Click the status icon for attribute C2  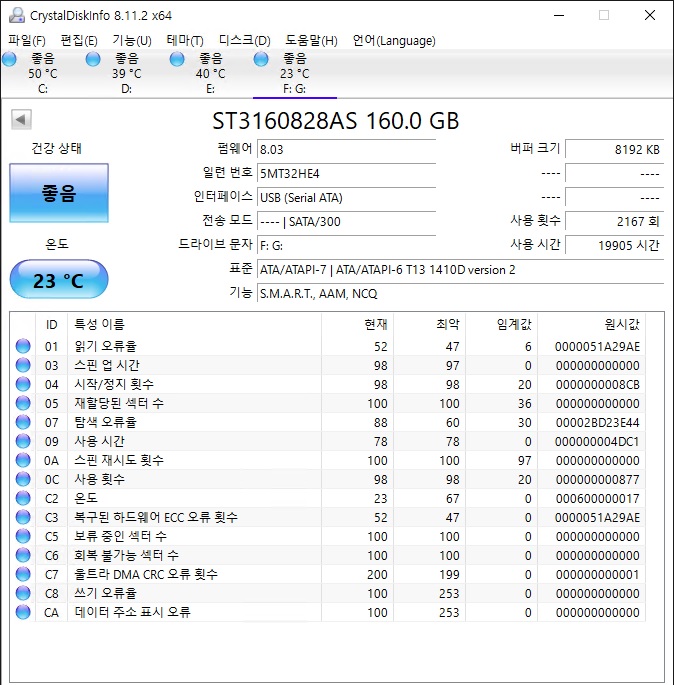click(x=23, y=498)
